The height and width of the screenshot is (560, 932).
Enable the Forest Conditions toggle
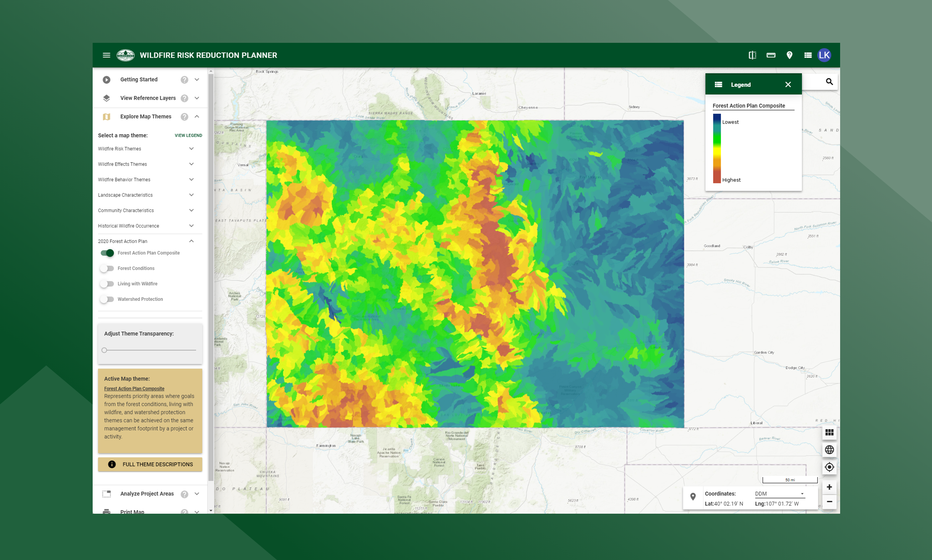coord(106,269)
